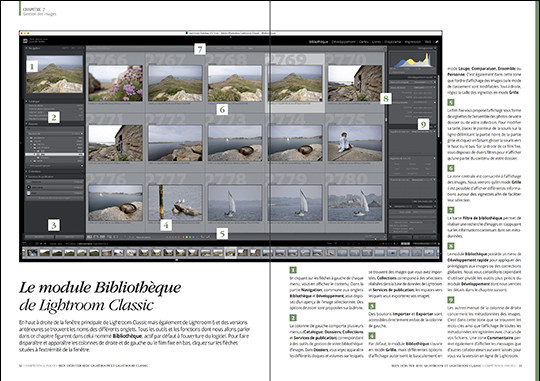Select grid photo 2776
The image size is (540, 381).
(x=115, y=203)
